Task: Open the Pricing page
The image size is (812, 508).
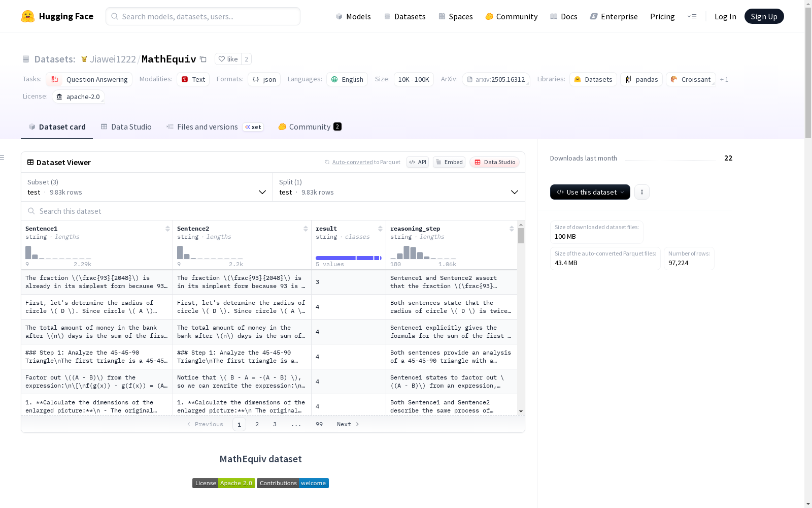Action: (662, 16)
